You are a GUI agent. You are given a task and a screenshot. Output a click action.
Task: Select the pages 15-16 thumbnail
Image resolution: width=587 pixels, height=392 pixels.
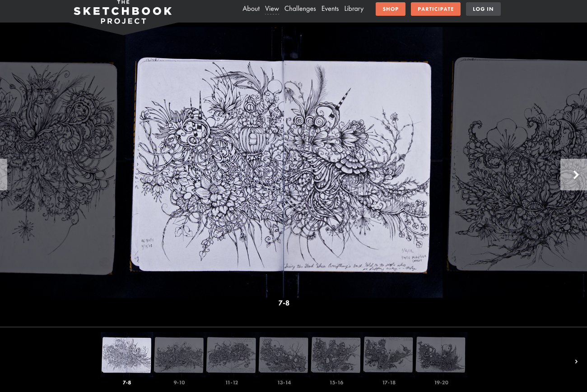click(336, 355)
